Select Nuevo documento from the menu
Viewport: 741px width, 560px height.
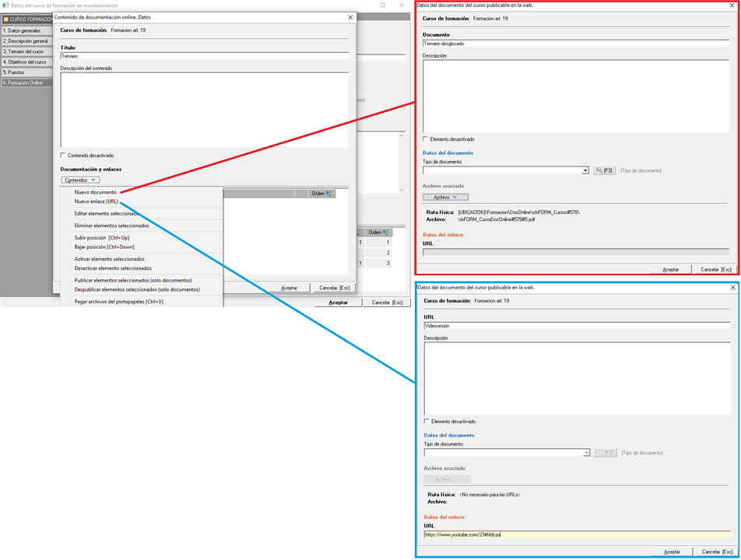point(95,192)
